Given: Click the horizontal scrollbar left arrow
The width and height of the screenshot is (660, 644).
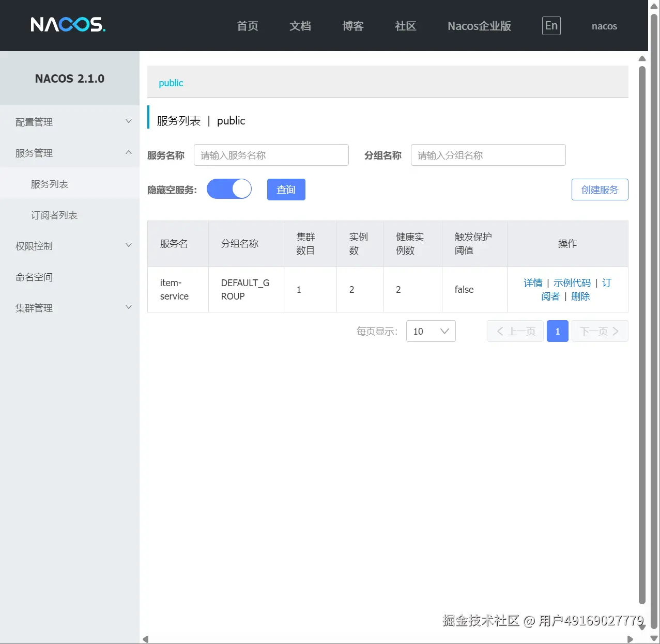Looking at the screenshot, I should click(146, 639).
